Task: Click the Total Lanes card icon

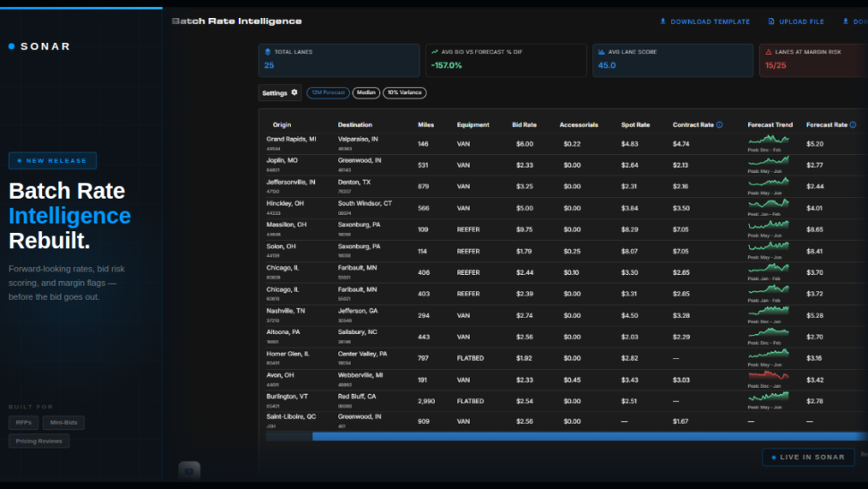Action: tap(268, 52)
